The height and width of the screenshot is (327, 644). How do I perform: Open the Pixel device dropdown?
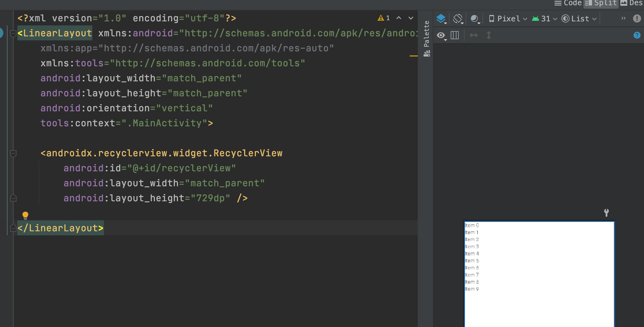[x=508, y=19]
